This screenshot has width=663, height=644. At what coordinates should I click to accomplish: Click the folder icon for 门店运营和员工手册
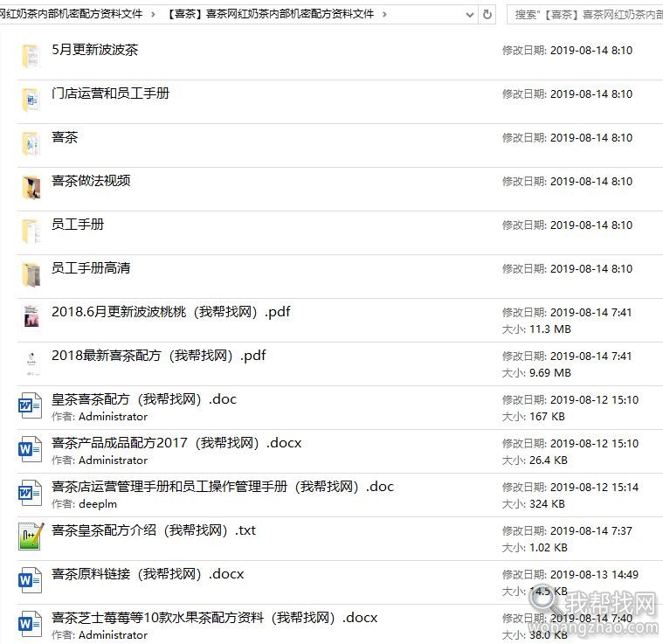[x=31, y=100]
